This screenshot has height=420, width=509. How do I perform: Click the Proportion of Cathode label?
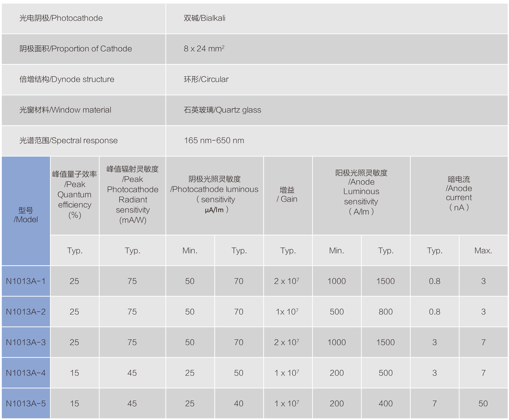76,49
